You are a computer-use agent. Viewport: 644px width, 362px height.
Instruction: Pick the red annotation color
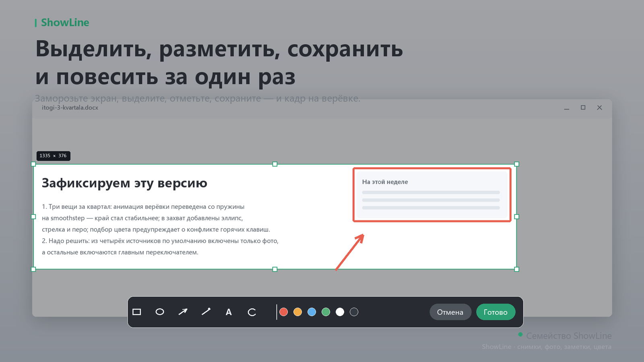[284, 312]
